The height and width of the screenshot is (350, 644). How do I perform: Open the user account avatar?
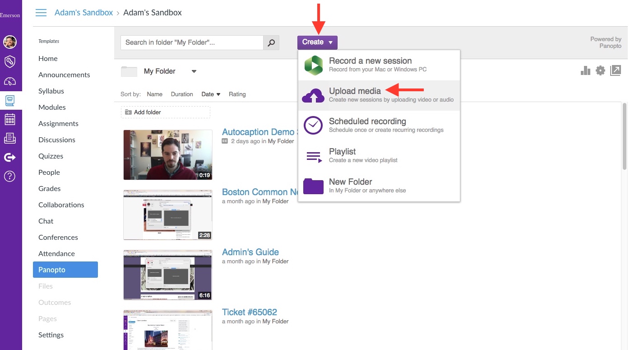[x=10, y=42]
